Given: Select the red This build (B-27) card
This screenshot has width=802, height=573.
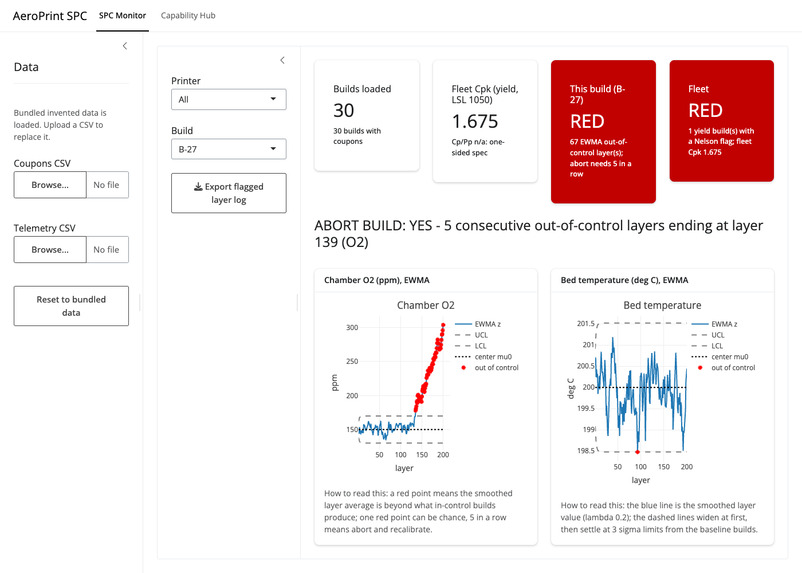Looking at the screenshot, I should (603, 131).
